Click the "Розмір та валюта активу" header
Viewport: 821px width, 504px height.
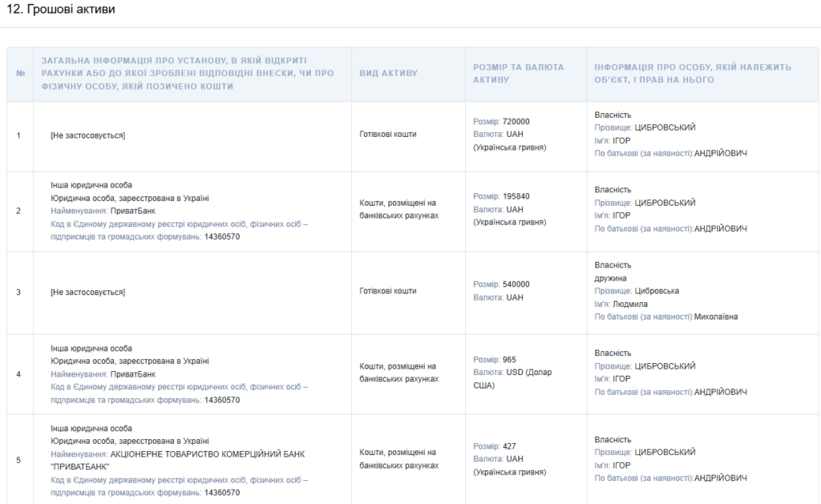[x=519, y=74]
